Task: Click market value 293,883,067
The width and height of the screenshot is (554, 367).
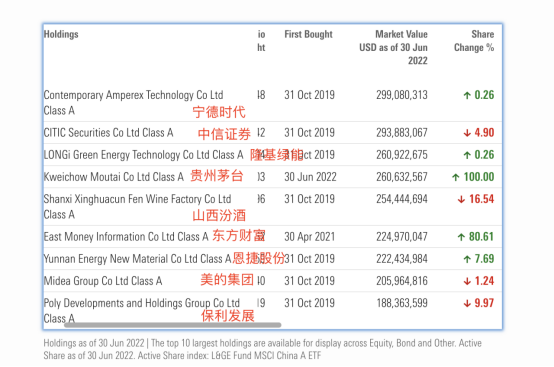Action: 402,133
